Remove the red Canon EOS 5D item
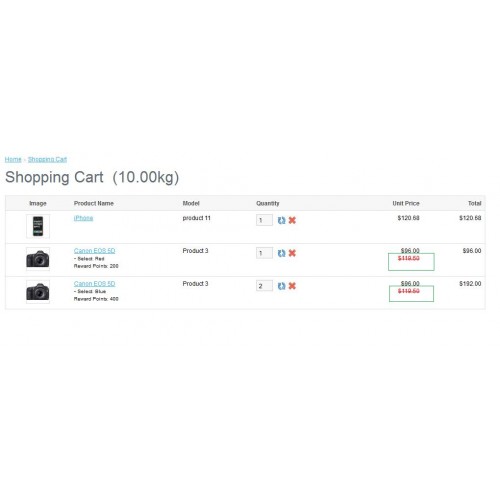The width and height of the screenshot is (500, 500). 292,253
